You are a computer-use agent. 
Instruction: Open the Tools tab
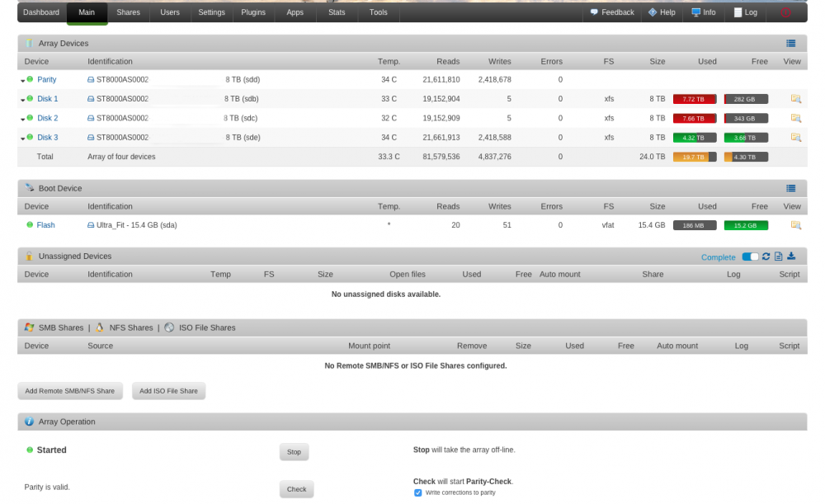pos(379,12)
